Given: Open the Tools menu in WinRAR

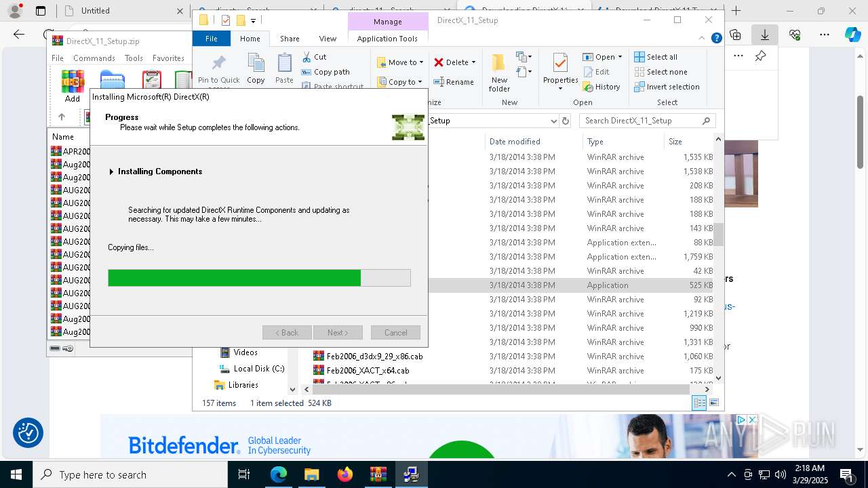Looking at the screenshot, I should tap(134, 58).
